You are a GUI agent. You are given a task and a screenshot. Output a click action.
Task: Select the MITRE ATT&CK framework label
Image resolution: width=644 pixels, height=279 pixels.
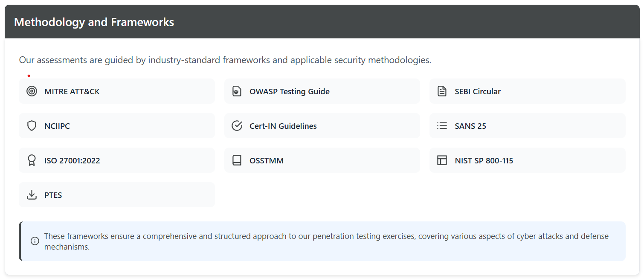[x=72, y=91]
